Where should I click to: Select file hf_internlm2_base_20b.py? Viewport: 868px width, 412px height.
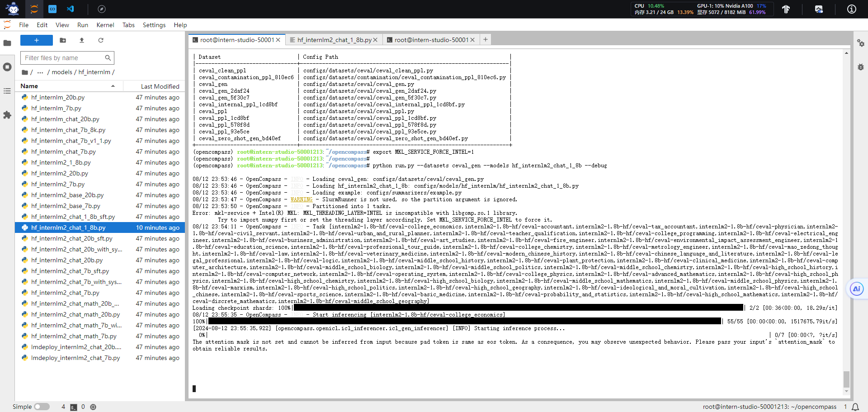pyautogui.click(x=100, y=195)
